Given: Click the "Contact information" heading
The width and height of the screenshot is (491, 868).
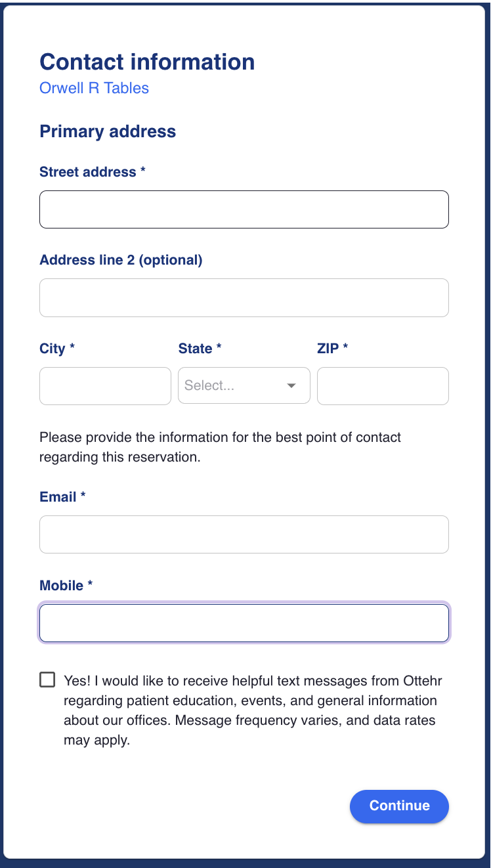Looking at the screenshot, I should click(x=147, y=62).
